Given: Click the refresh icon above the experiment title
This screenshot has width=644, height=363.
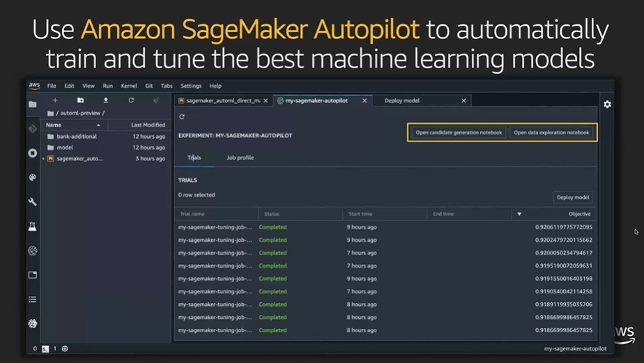Looking at the screenshot, I should click(182, 116).
